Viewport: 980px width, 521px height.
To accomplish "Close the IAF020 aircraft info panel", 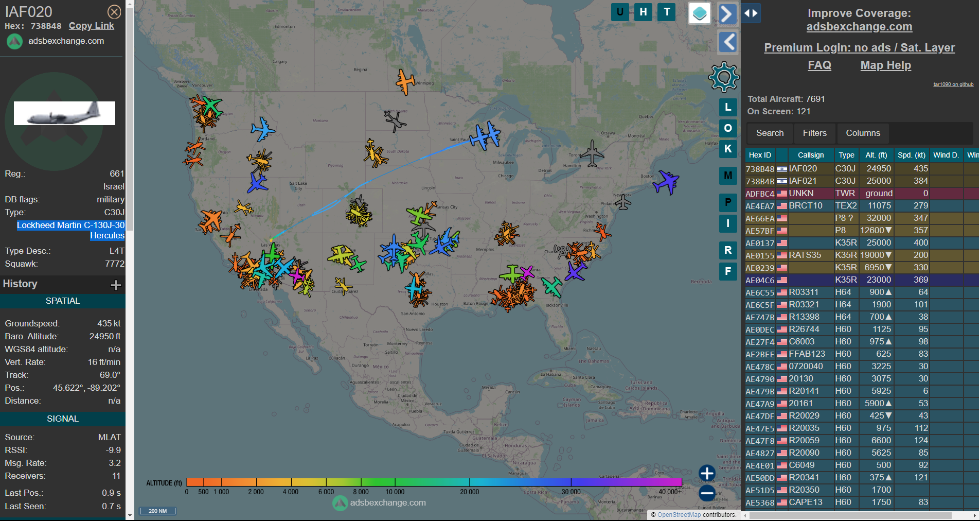I will click(x=114, y=12).
